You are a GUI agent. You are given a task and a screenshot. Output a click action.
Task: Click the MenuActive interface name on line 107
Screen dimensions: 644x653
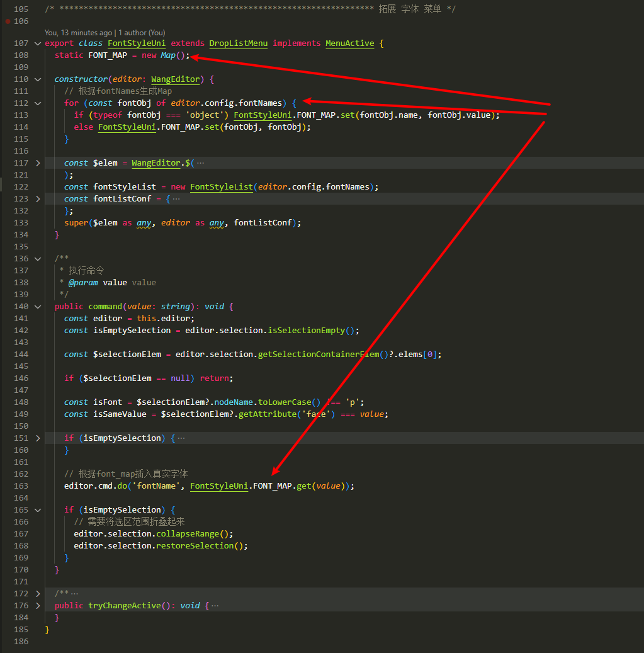pyautogui.click(x=349, y=43)
